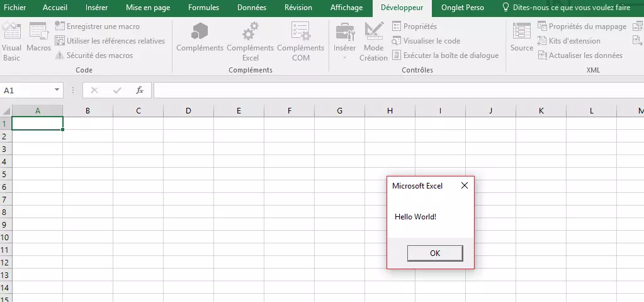Open Sécurité des macros settings
The width and height of the screenshot is (644, 302).
pyautogui.click(x=94, y=55)
